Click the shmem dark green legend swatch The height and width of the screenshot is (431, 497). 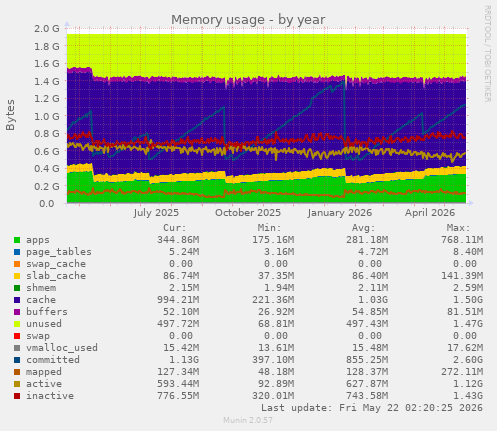tap(17, 288)
